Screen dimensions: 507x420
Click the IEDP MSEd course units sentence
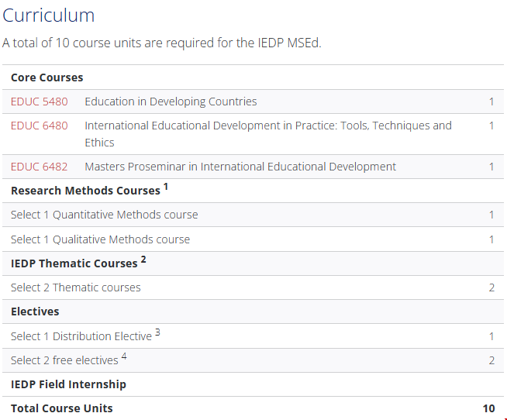(x=161, y=43)
